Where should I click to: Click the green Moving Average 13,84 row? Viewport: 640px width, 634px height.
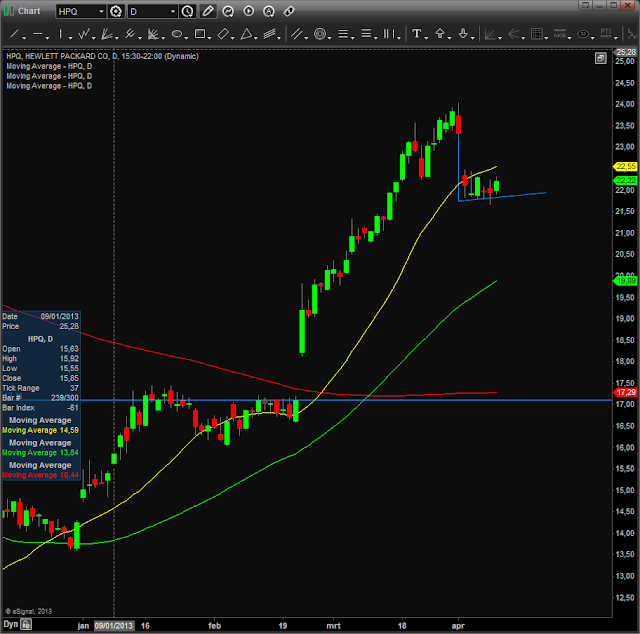pyautogui.click(x=40, y=452)
